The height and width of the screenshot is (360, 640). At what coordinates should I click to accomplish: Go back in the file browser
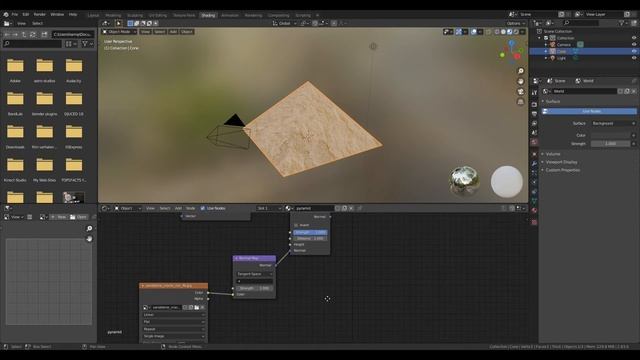(x=7, y=35)
